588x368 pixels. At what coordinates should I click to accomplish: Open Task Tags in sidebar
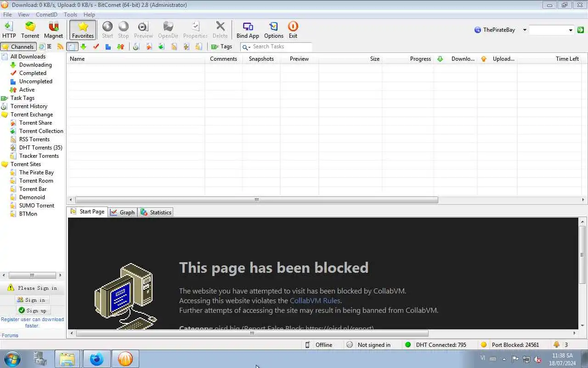click(x=23, y=98)
